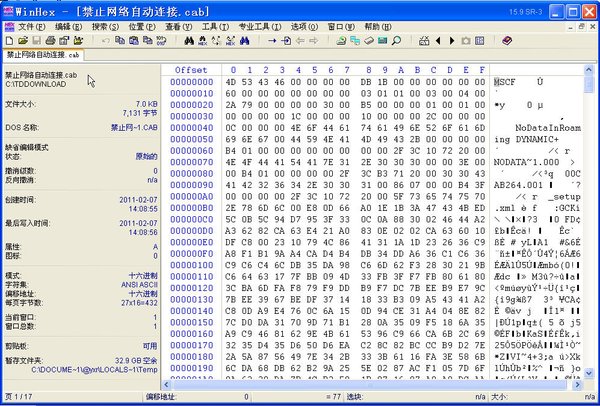Click the Print icon in the toolbar

pyautogui.click(x=51, y=41)
